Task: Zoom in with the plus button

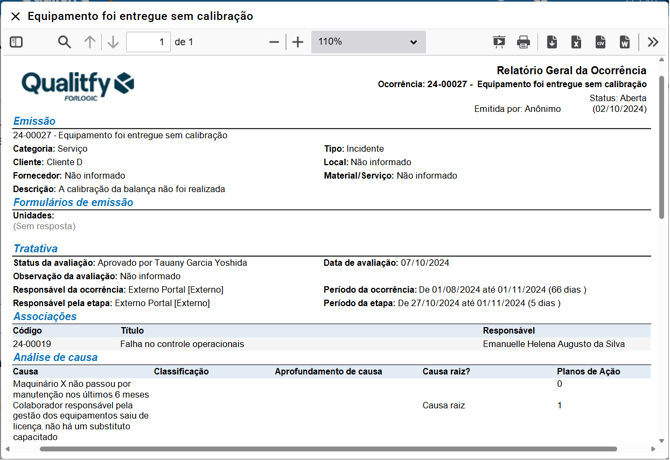Action: click(x=298, y=42)
